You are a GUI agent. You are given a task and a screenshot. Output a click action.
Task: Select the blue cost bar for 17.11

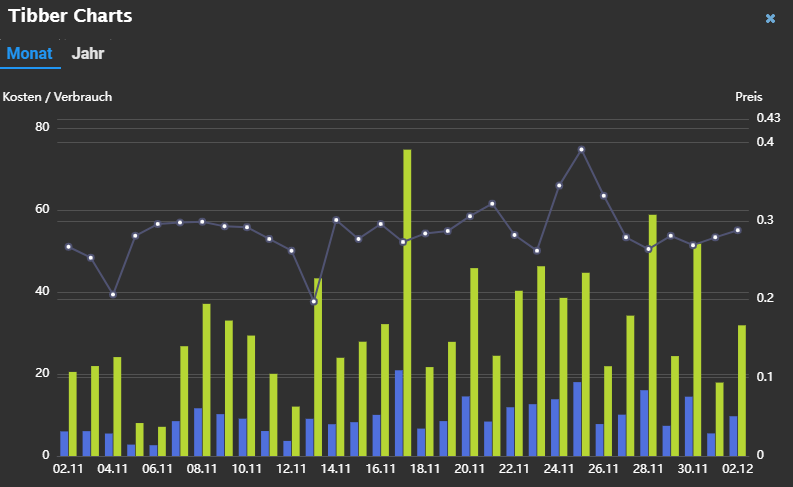(399, 413)
